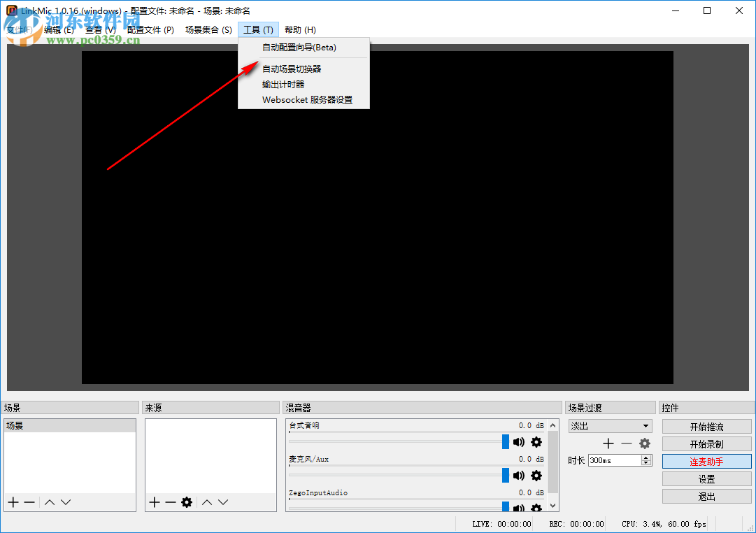The width and height of the screenshot is (756, 533).
Task: Open the 场景集合 (S) menu
Action: pyautogui.click(x=208, y=30)
